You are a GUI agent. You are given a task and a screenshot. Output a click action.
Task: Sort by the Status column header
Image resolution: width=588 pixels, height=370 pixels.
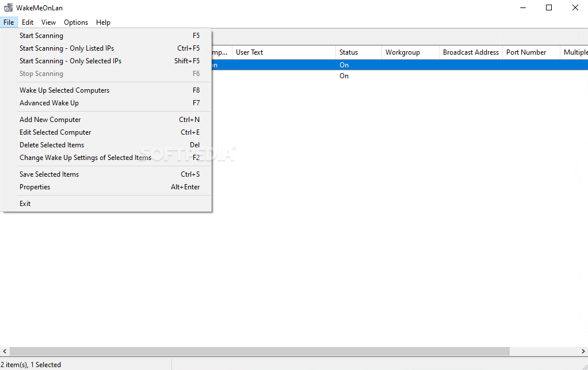(358, 52)
